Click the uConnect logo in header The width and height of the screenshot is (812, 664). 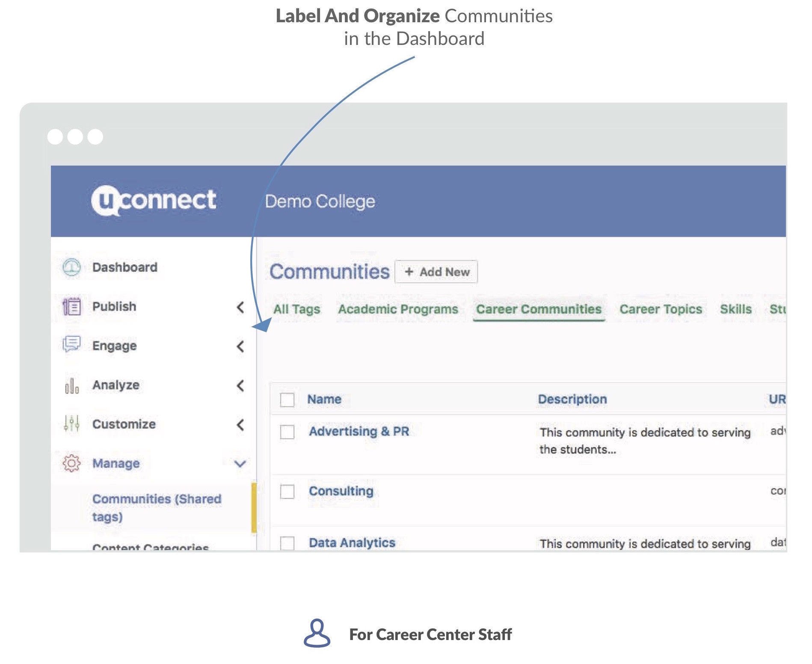coord(154,201)
